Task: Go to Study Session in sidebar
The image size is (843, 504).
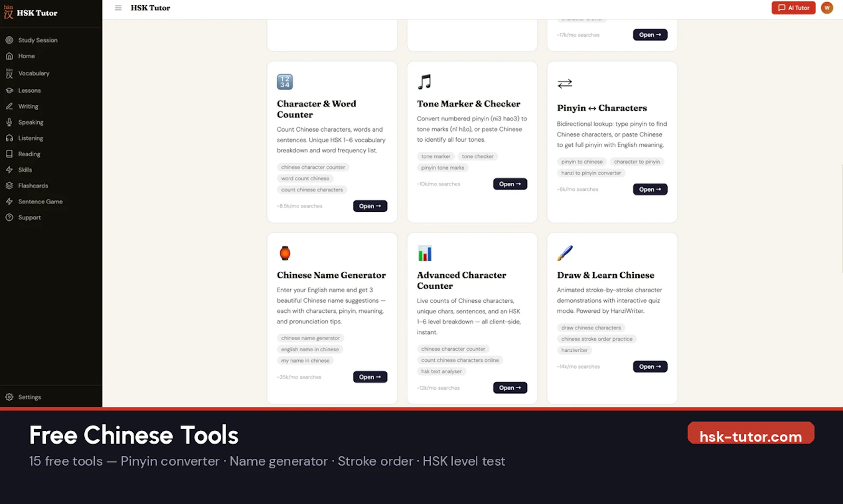Action: [38, 40]
